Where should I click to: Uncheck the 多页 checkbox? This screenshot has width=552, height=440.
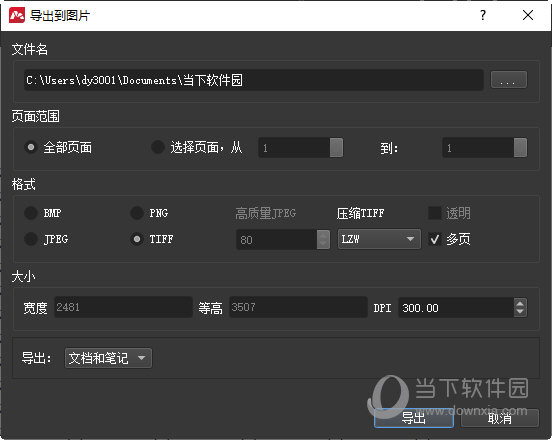[x=435, y=239]
